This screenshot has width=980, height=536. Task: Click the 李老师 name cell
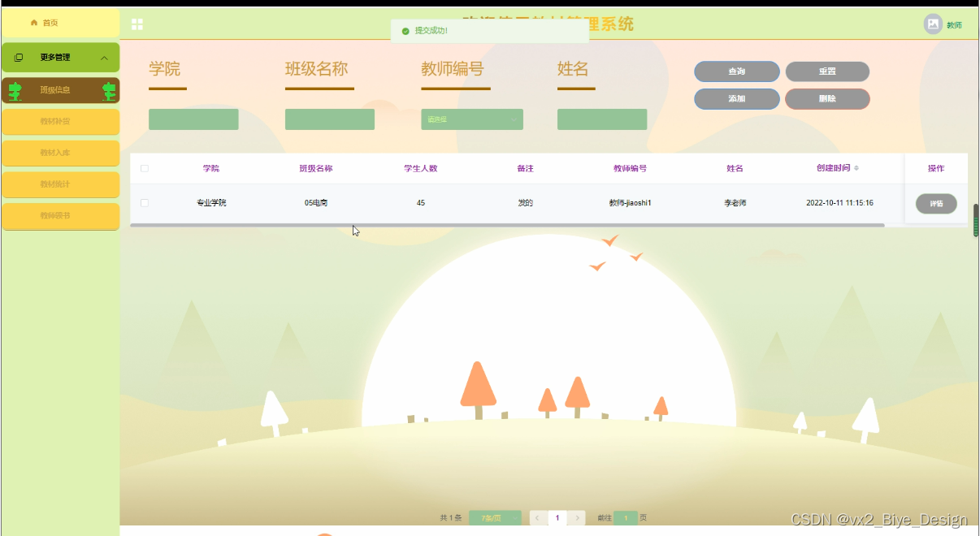735,203
